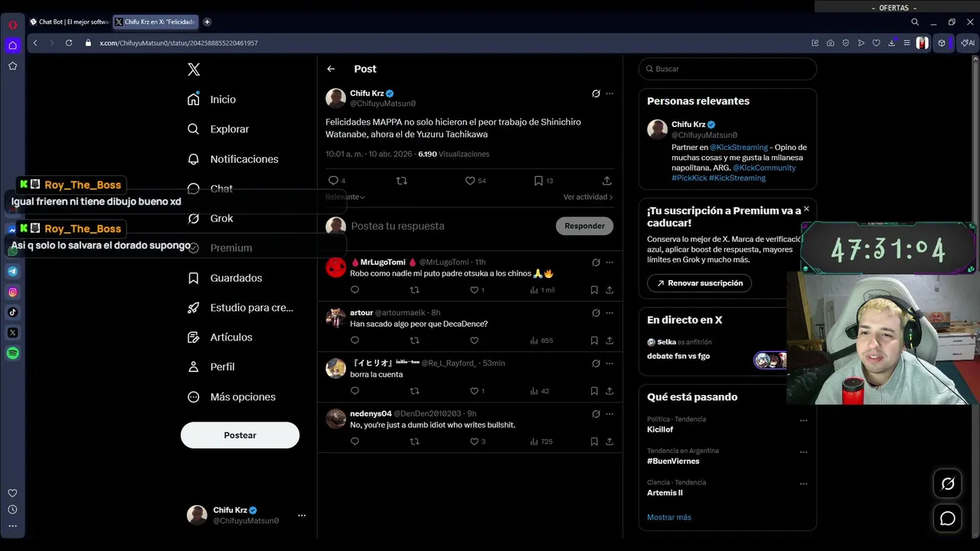
Task: Share the main post
Action: [606, 181]
